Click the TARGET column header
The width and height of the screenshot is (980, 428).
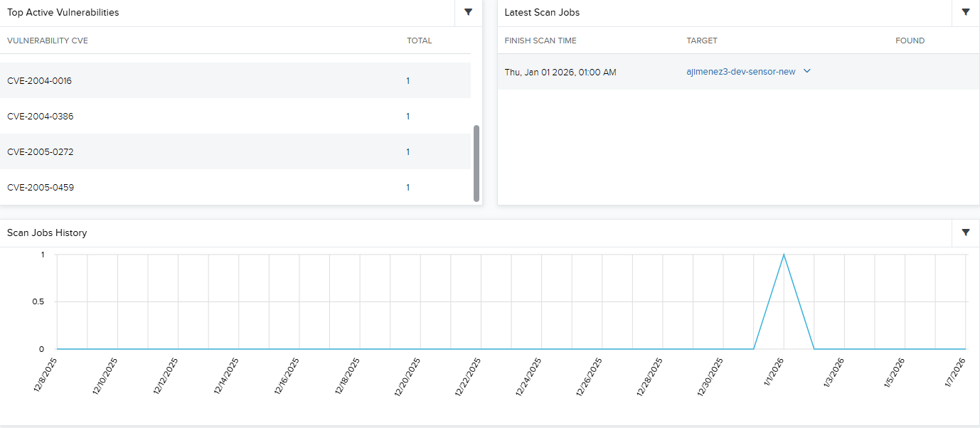[702, 41]
